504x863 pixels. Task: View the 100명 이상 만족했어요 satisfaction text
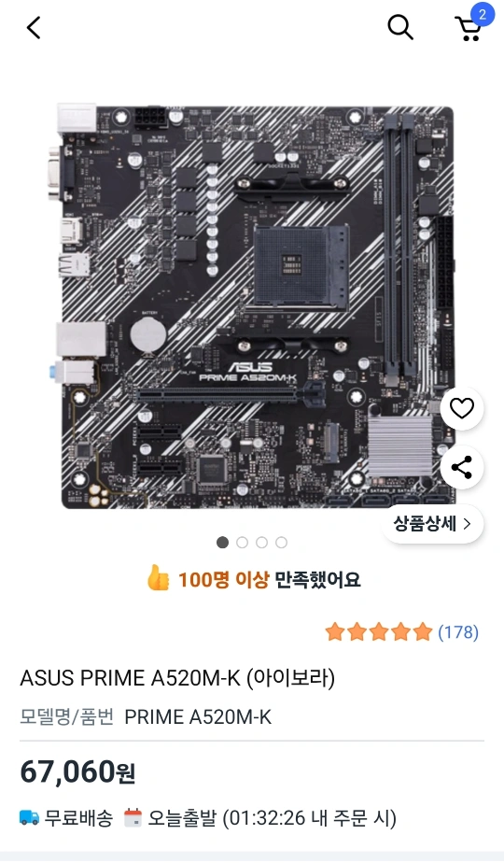tap(269, 579)
